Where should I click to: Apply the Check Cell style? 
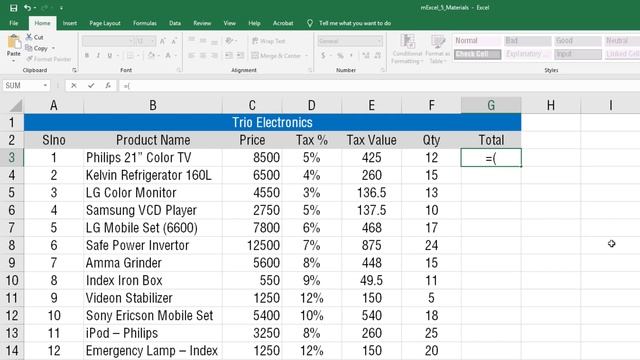[478, 54]
